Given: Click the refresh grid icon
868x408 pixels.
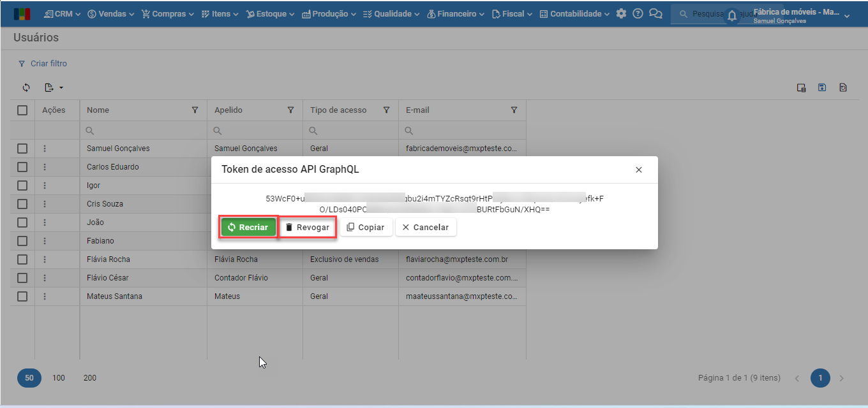Looking at the screenshot, I should tap(26, 87).
